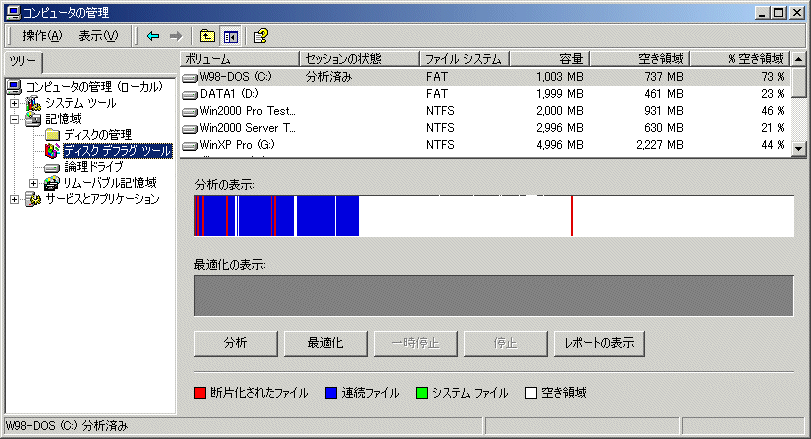Click the white 空き領域 legend swatch
Image resolution: width=811 pixels, height=439 pixels.
[531, 393]
